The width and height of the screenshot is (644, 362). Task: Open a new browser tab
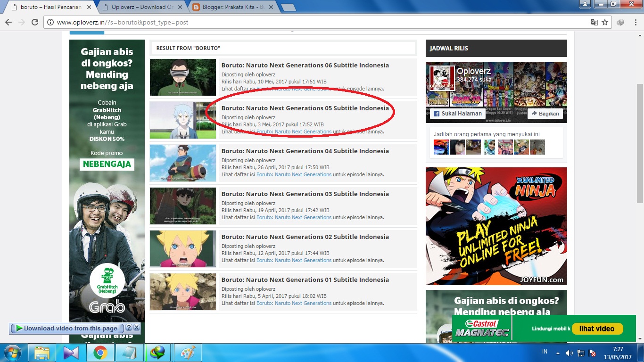click(288, 7)
